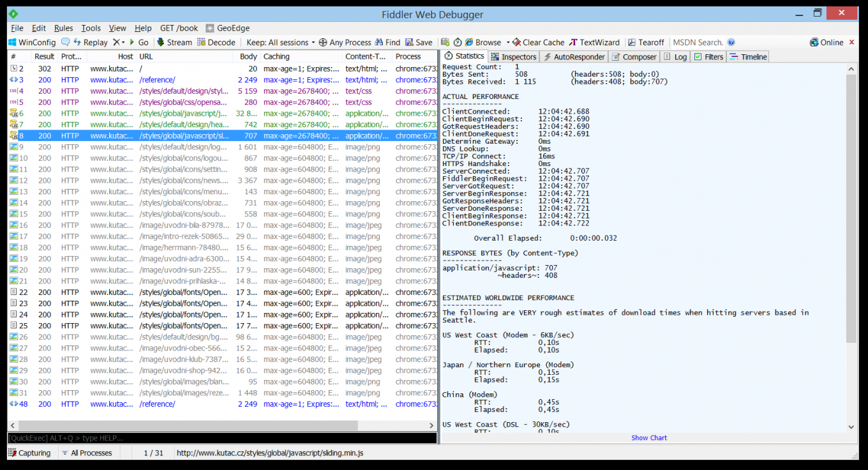The image size is (868, 470).
Task: Click Tearoff button
Action: (646, 42)
